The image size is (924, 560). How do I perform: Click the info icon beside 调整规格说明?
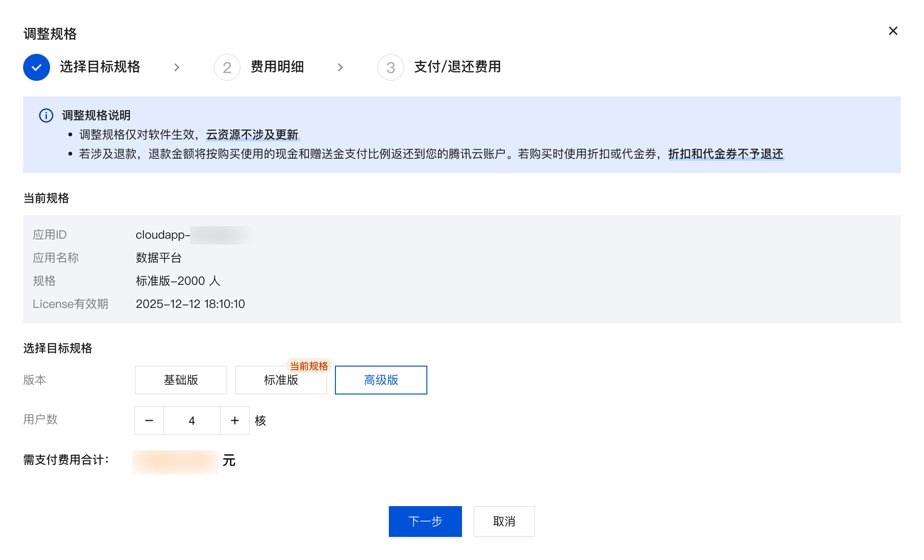tap(46, 115)
